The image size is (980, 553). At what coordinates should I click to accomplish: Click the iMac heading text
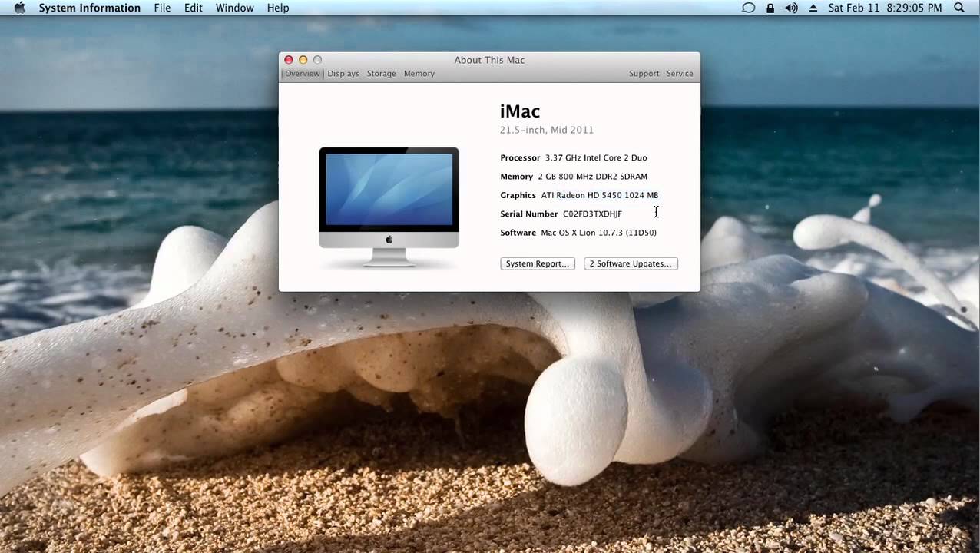click(x=520, y=111)
